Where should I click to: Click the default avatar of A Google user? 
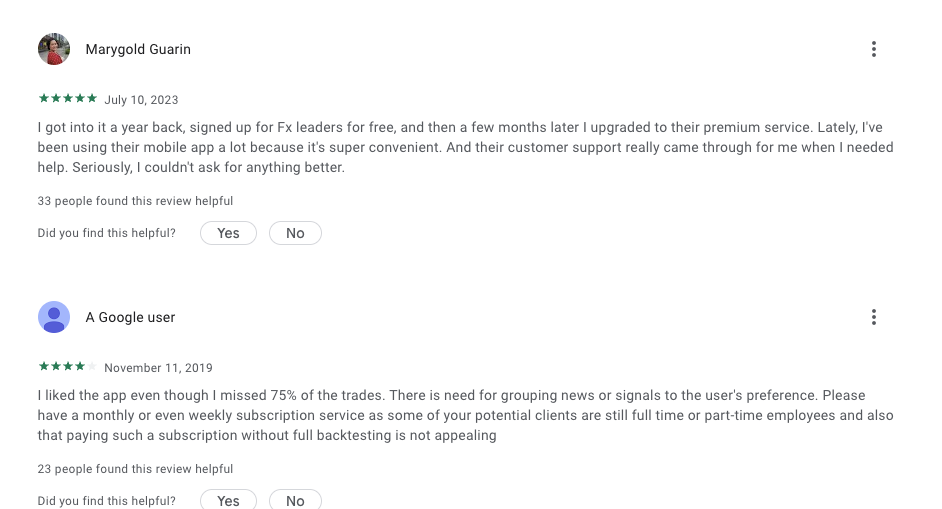tap(54, 317)
